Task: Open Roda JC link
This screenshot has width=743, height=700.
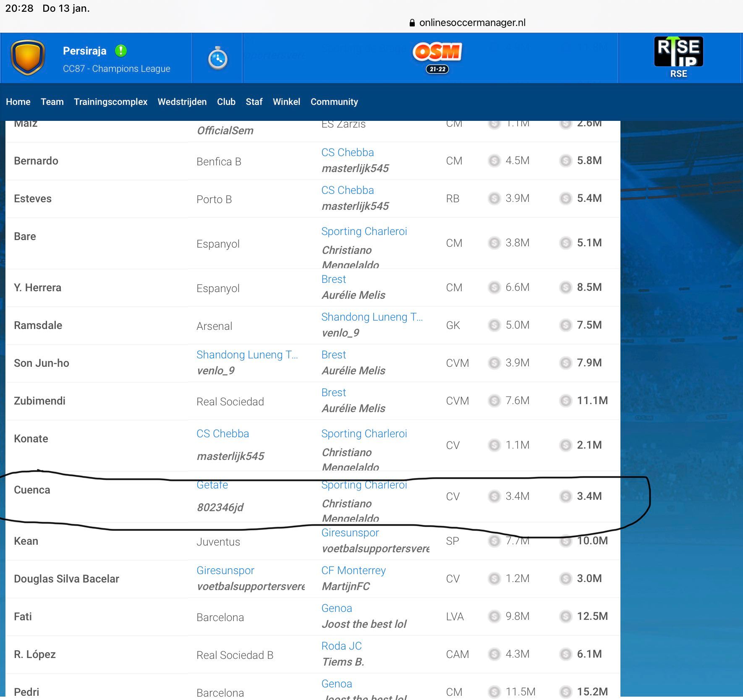Action: pos(342,646)
